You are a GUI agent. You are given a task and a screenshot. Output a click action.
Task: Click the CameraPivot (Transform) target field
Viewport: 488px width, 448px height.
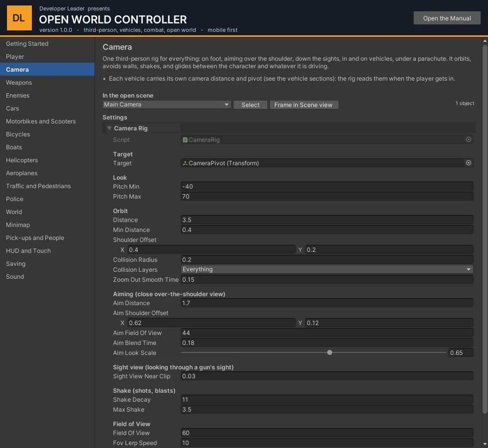pyautogui.click(x=327, y=163)
